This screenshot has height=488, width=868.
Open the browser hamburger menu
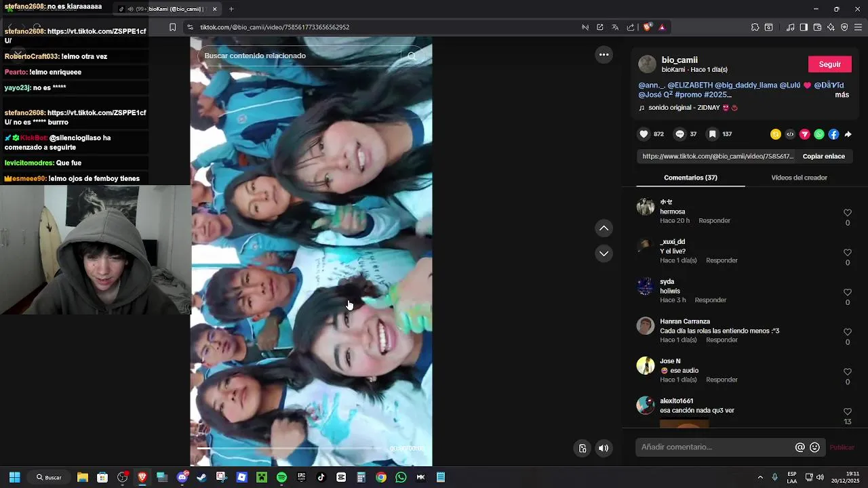(x=858, y=27)
